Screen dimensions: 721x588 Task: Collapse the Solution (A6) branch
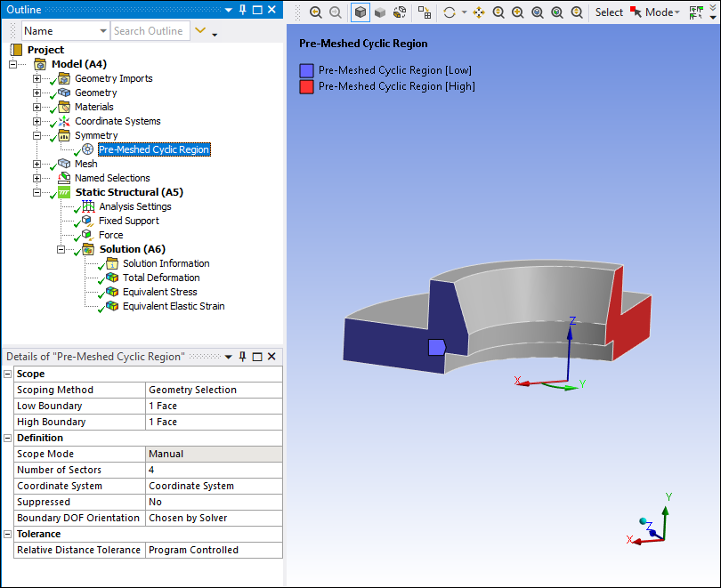coord(61,249)
